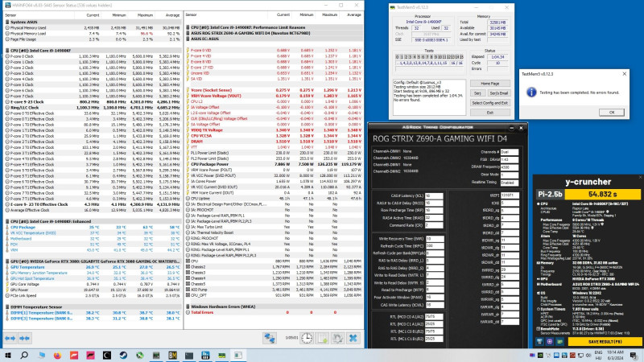
Task: Select the VDDQ TX Voltage sensor row
Action: click(274, 130)
